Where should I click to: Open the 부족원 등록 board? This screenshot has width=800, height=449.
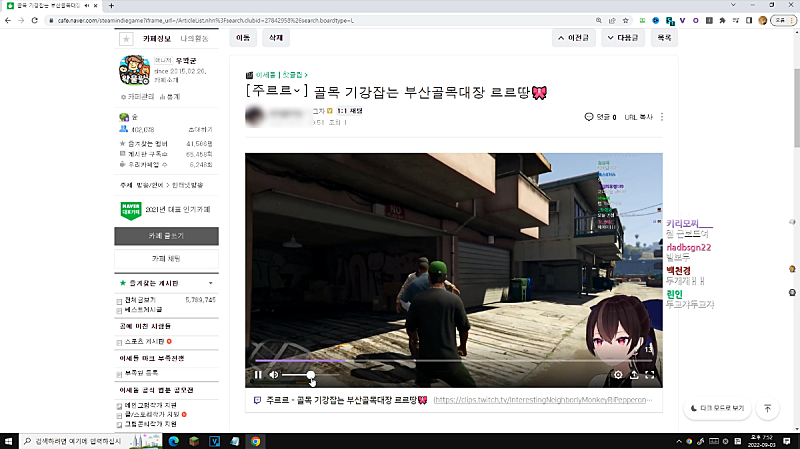(141, 373)
